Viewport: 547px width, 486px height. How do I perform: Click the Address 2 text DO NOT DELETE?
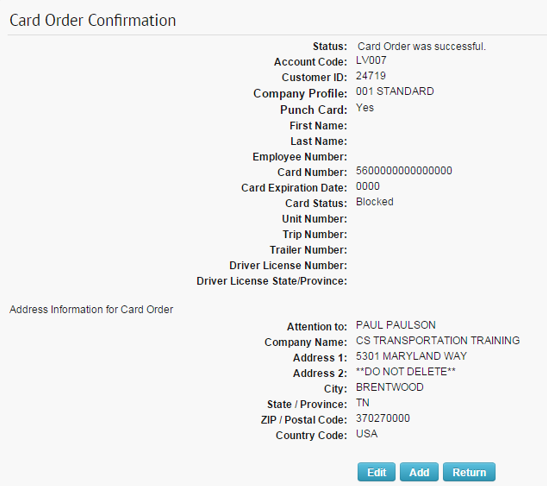coord(406,372)
